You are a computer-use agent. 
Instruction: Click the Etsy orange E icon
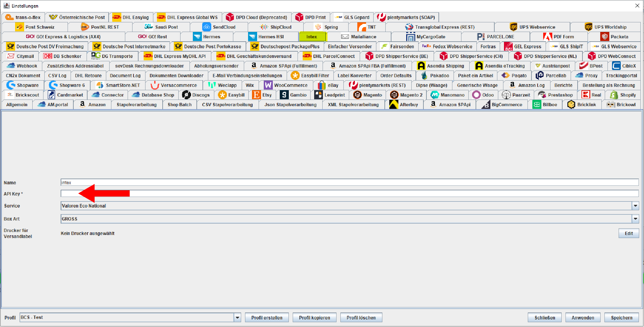(x=256, y=95)
